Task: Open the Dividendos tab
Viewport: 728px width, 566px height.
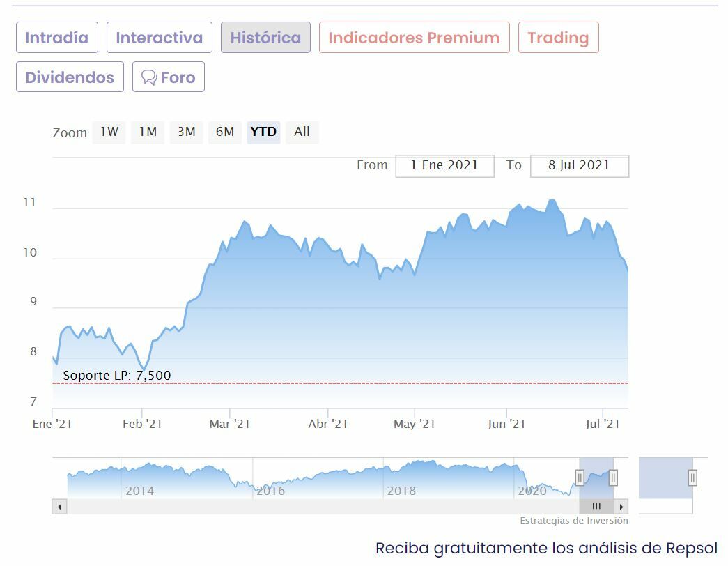Action: tap(70, 77)
